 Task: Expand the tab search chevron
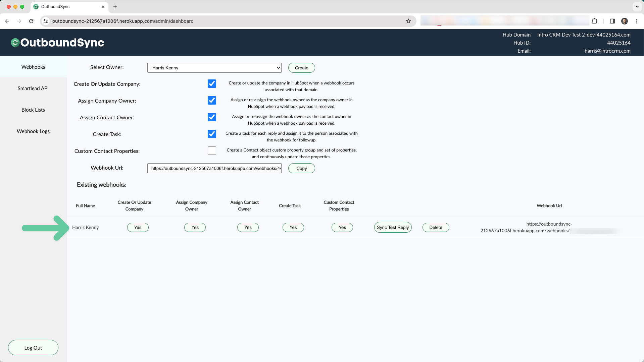pos(637,7)
